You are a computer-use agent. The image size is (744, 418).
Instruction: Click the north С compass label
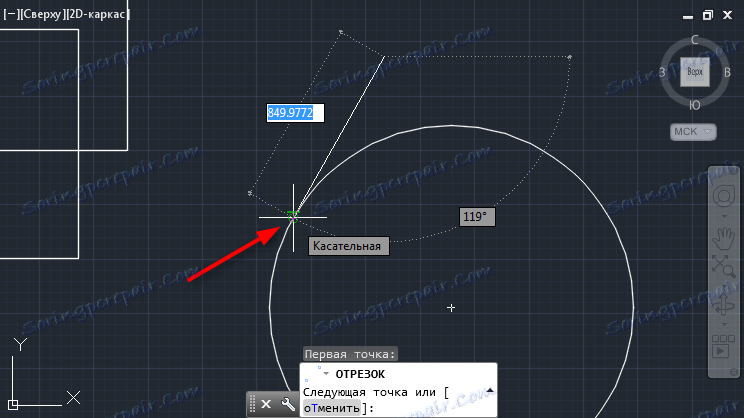(695, 40)
